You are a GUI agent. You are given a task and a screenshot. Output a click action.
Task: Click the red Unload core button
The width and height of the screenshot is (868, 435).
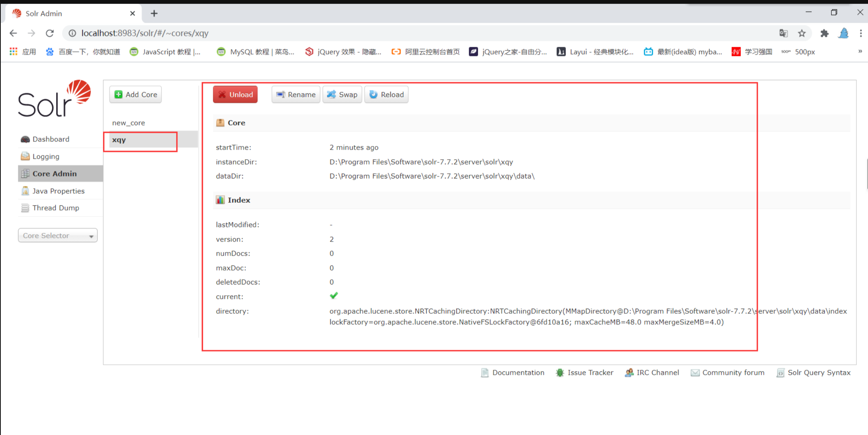(235, 95)
